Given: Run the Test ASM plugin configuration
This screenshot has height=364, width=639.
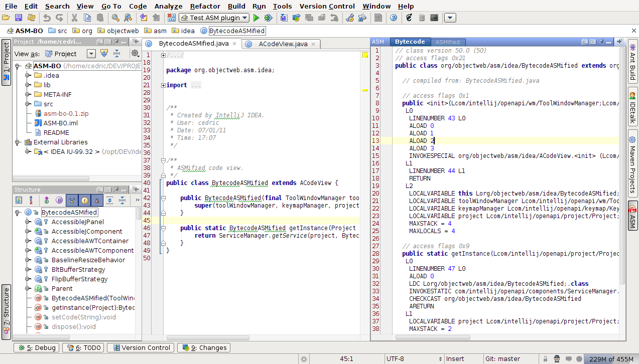Looking at the screenshot, I should tap(257, 18).
